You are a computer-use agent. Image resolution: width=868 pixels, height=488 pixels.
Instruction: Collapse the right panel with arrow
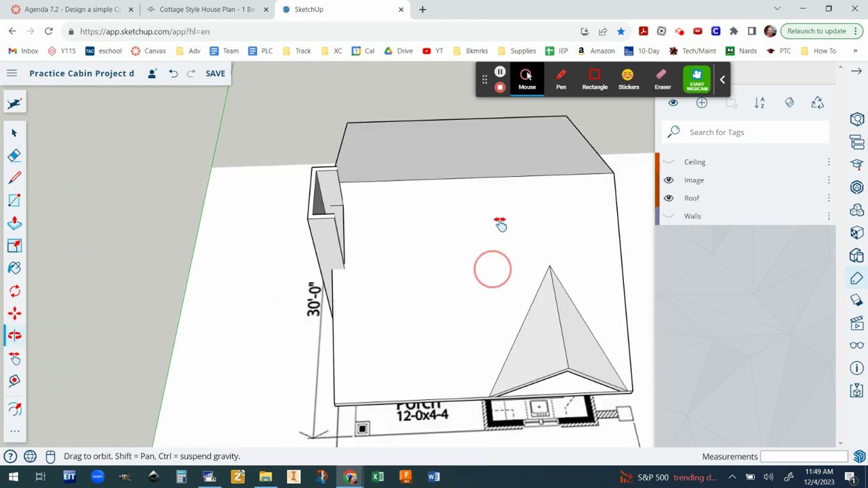point(856,71)
